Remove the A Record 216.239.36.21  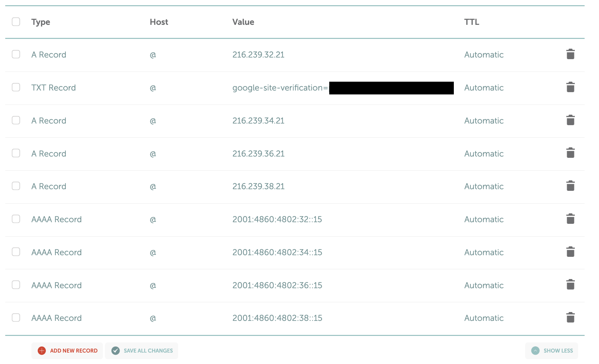pyautogui.click(x=570, y=153)
